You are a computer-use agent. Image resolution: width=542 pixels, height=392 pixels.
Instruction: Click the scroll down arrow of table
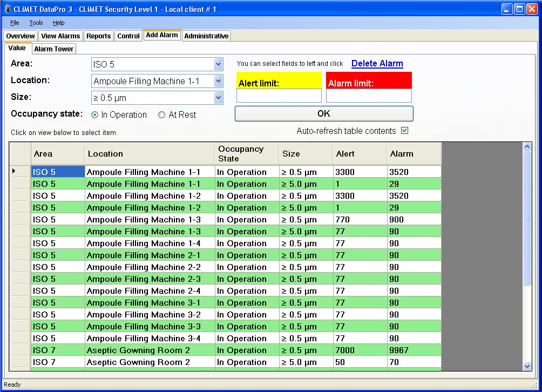(527, 366)
